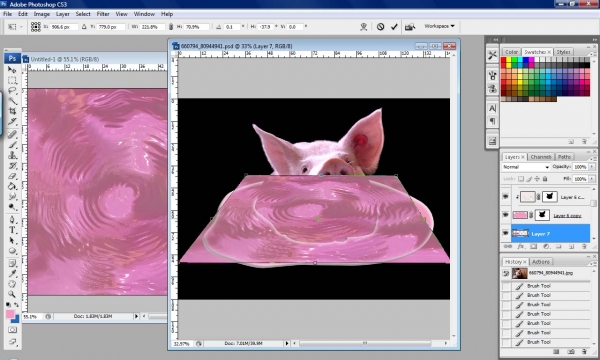Select the Clone Stamp tool

pyautogui.click(x=12, y=155)
